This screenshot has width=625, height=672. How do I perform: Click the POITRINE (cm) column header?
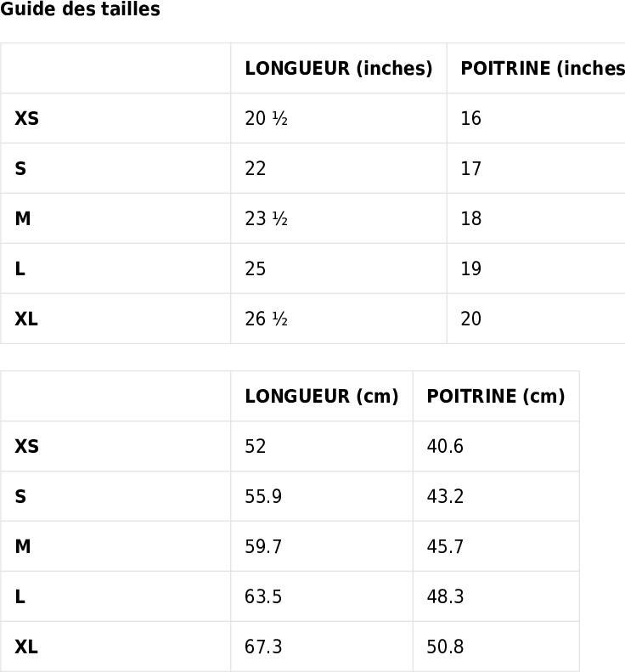(496, 396)
